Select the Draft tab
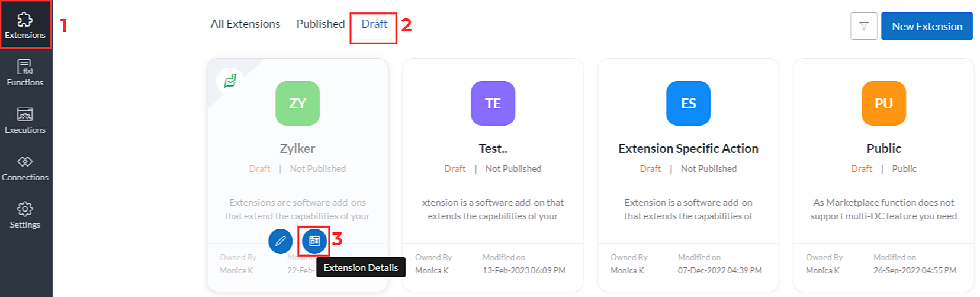 374,24
